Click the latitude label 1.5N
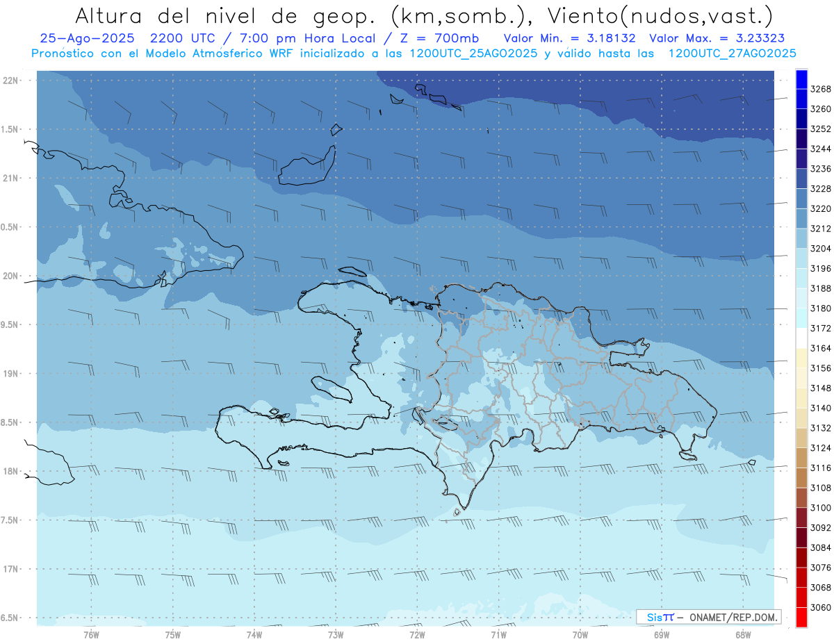Screen dimensions: 834x644 pyautogui.click(x=10, y=129)
